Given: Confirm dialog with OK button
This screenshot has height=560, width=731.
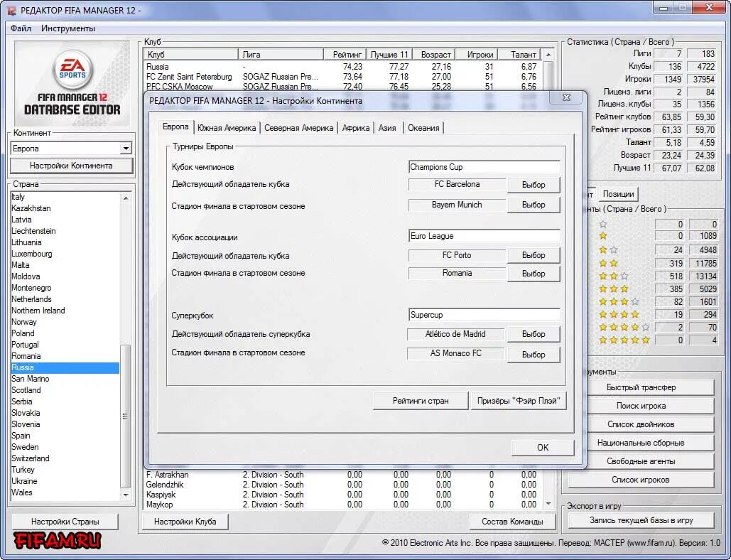Looking at the screenshot, I should click(543, 447).
